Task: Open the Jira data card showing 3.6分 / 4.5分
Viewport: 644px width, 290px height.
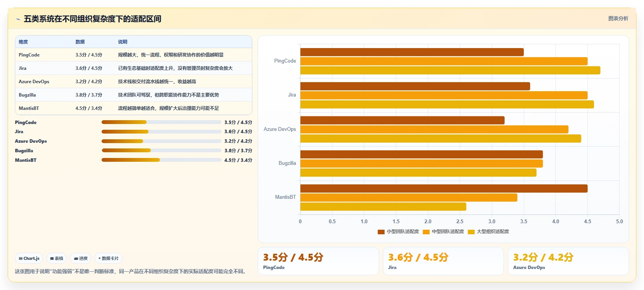Action: (443, 261)
